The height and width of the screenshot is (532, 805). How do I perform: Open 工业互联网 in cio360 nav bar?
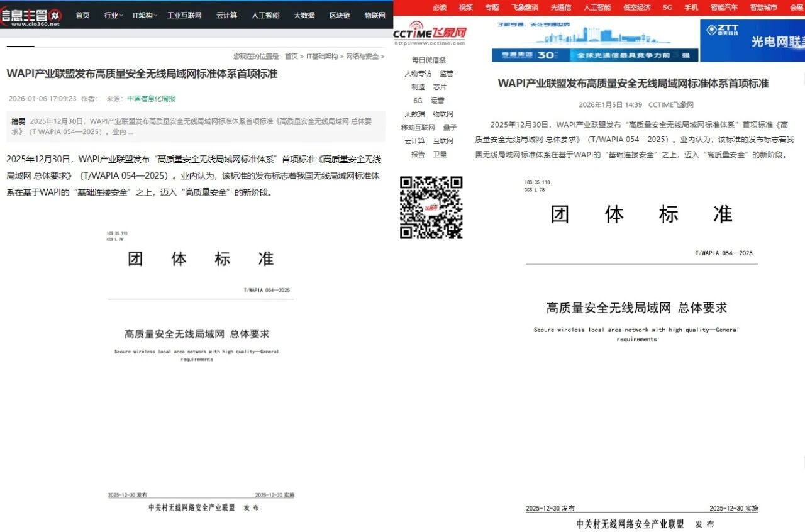coord(184,15)
